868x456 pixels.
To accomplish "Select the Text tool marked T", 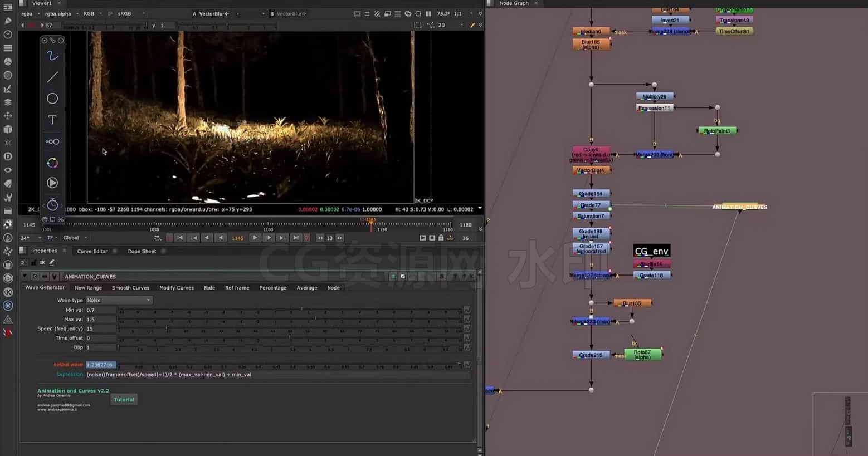I will point(52,120).
